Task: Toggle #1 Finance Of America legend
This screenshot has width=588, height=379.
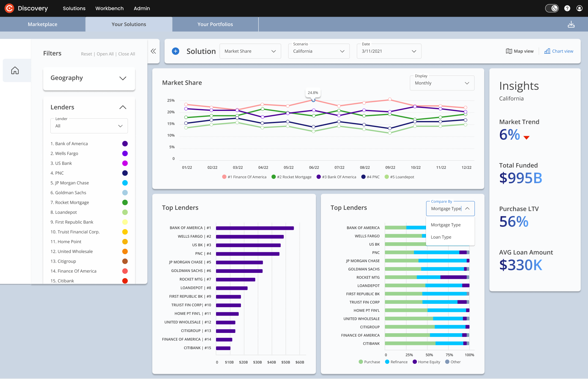Action: pyautogui.click(x=244, y=177)
